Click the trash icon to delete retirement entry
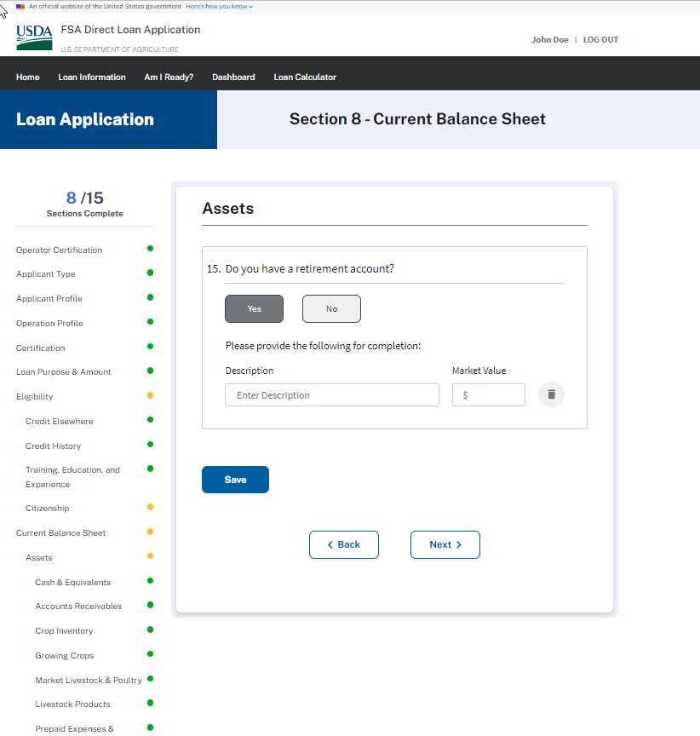The height and width of the screenshot is (736, 700). 551,394
